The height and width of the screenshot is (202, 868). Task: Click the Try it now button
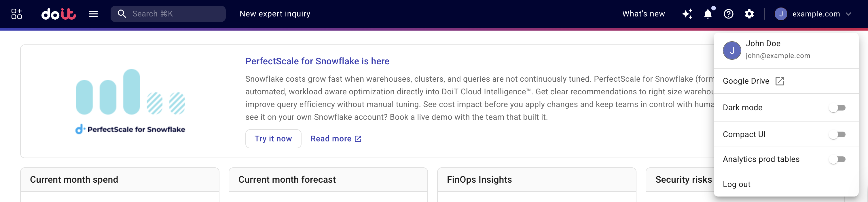(x=273, y=139)
